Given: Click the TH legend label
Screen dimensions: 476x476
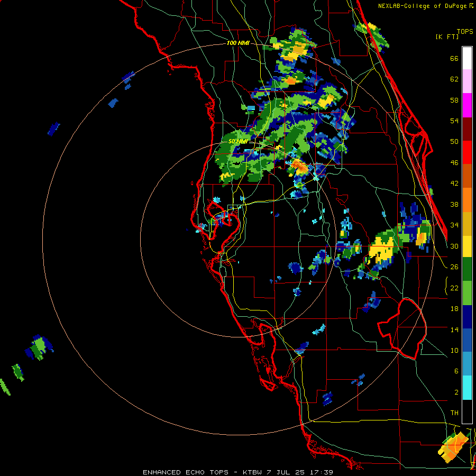Looking at the screenshot, I should pyautogui.click(x=454, y=413).
